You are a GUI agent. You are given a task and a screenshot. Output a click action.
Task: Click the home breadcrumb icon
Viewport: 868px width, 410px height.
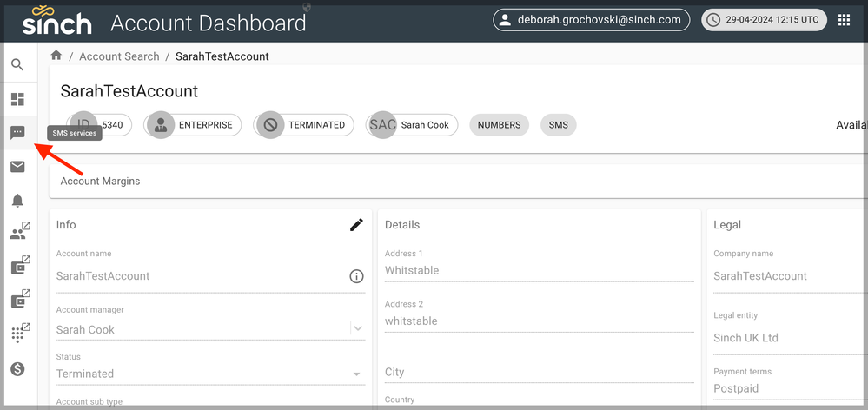click(x=56, y=56)
